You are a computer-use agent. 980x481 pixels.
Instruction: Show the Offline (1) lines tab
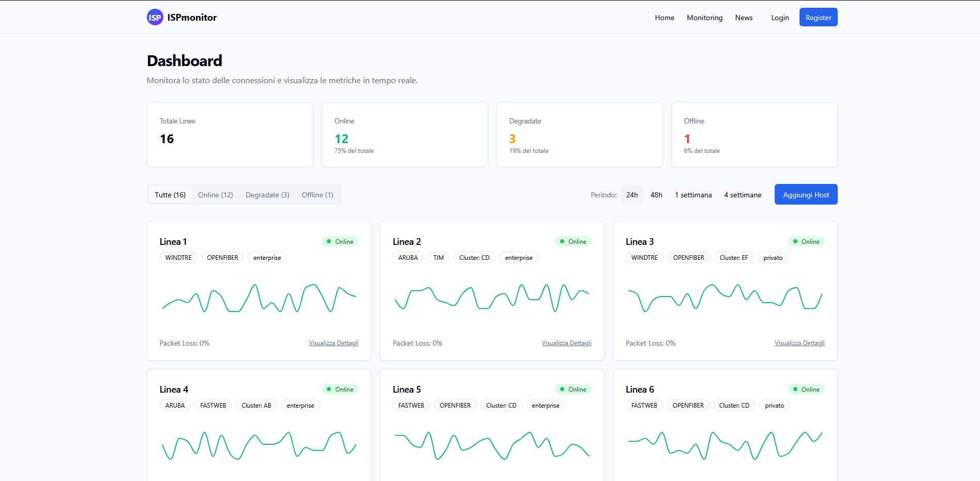point(317,195)
